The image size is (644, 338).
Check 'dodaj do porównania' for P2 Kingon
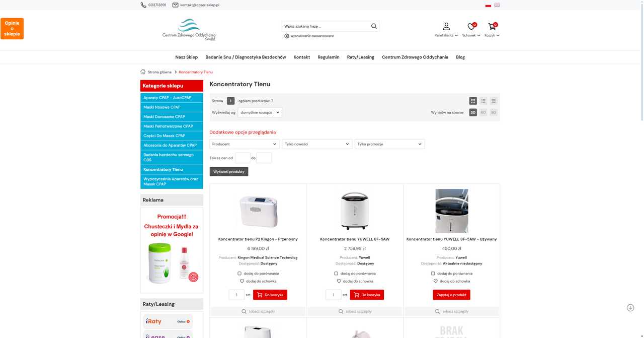[239, 274]
